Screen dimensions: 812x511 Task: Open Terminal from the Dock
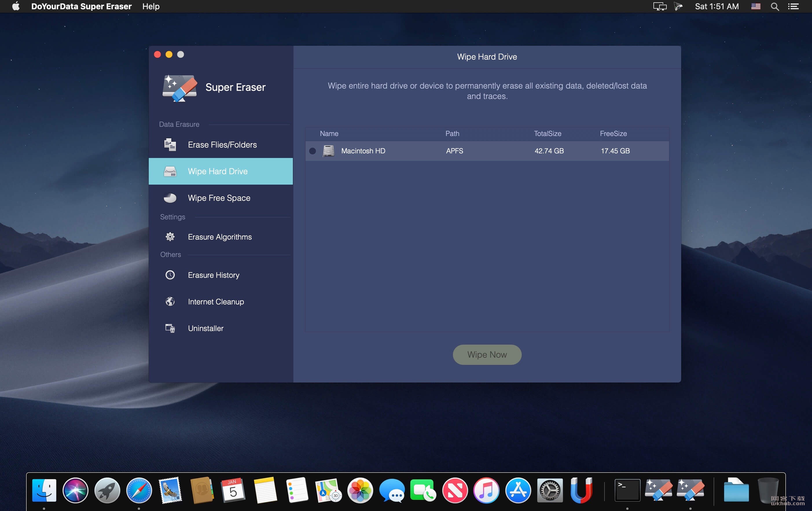[x=627, y=490]
